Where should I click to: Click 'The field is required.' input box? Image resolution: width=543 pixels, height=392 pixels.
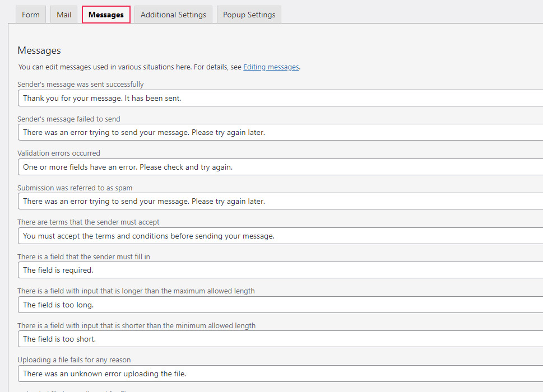(x=224, y=270)
